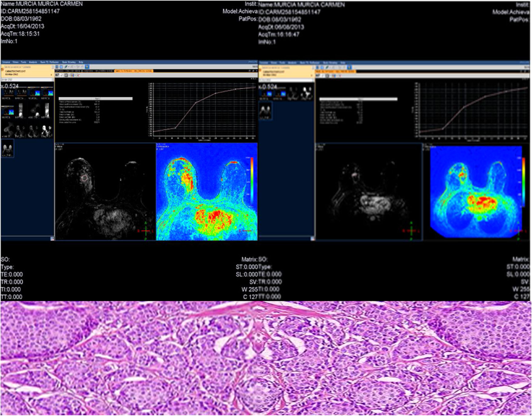Click the arrow on patient info panel
The height and width of the screenshot is (416, 532).
point(51,75)
